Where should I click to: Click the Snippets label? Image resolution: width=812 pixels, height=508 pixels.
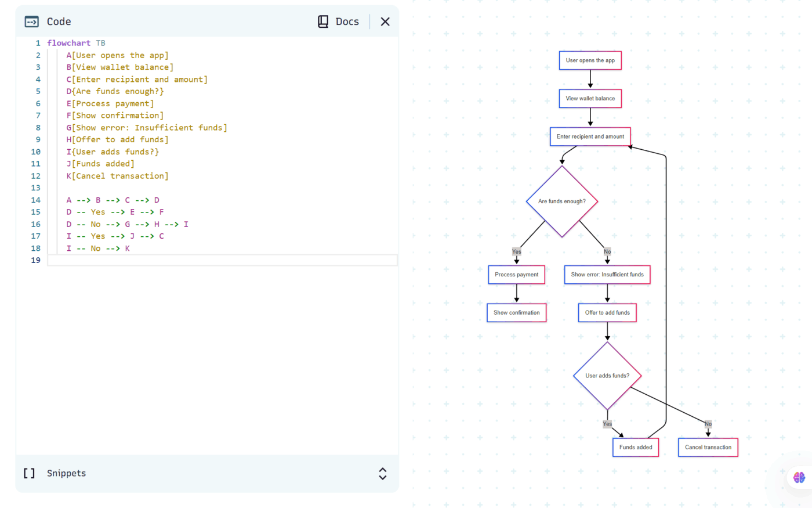tap(66, 473)
